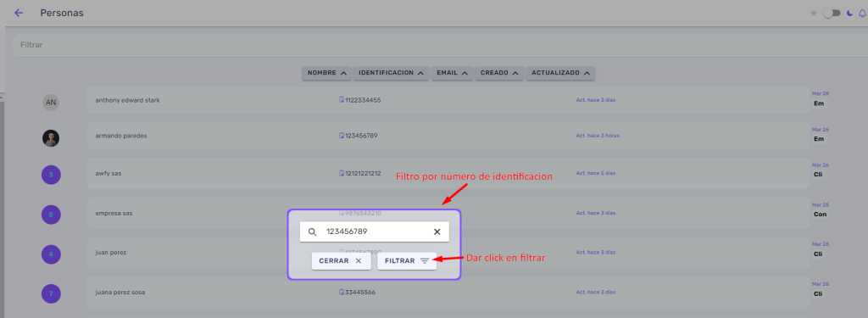Select identification number 1122334455

[x=363, y=100]
